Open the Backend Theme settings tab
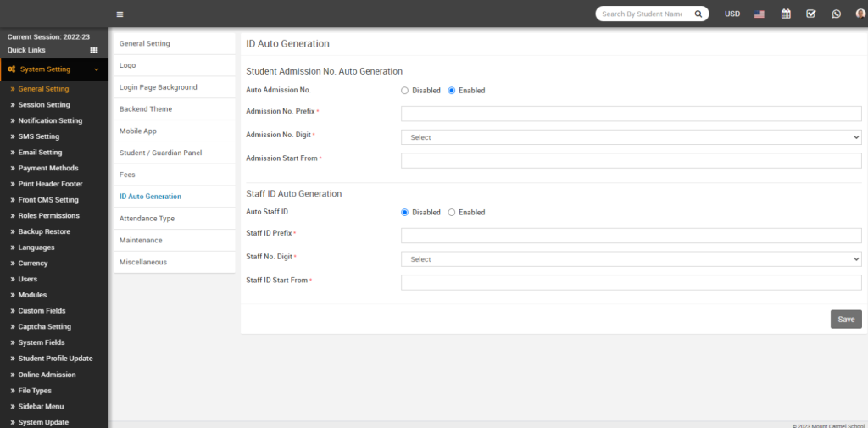This screenshot has height=428, width=868. [x=146, y=109]
